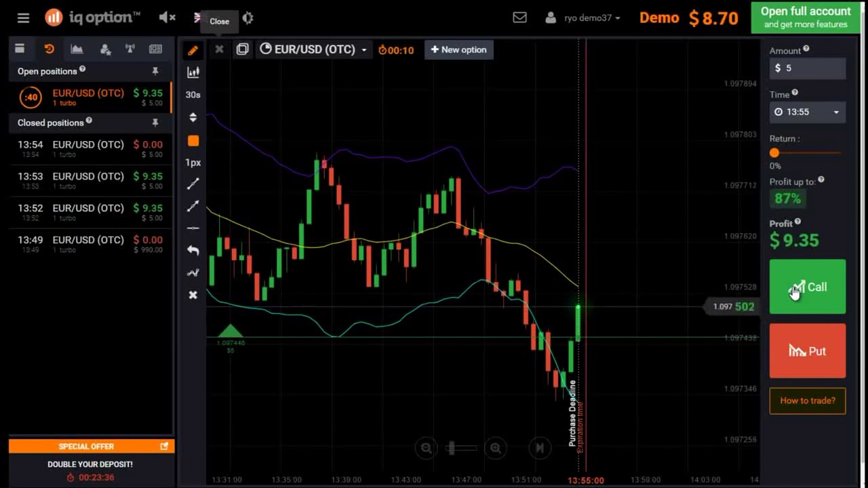Click the multi-chart layout icon
Screen dimensions: 868x488
click(242, 49)
